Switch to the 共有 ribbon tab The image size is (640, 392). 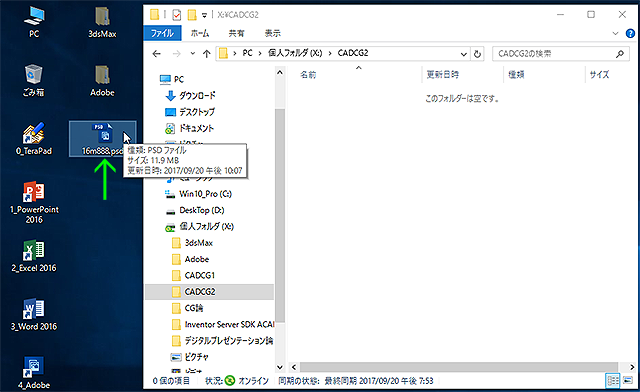pyautogui.click(x=236, y=33)
